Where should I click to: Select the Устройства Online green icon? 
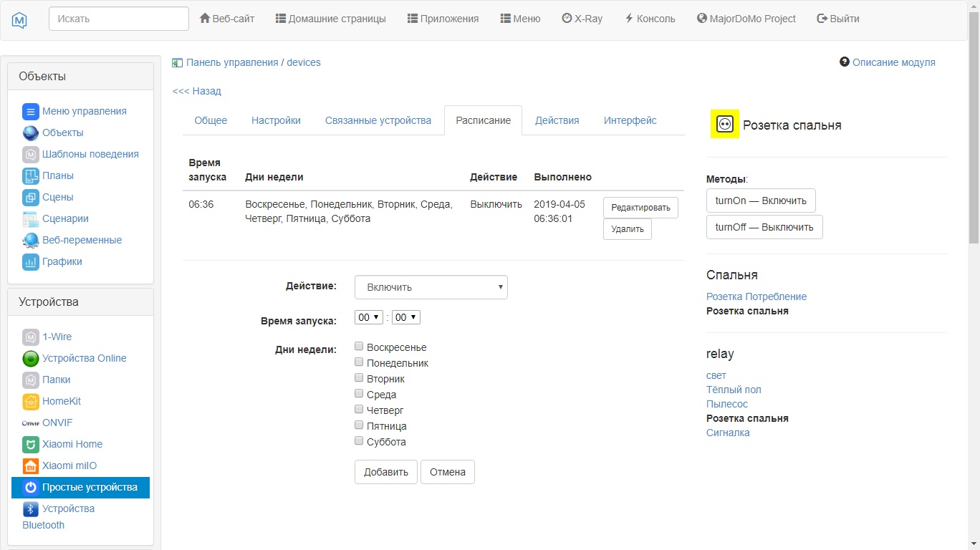coord(30,358)
